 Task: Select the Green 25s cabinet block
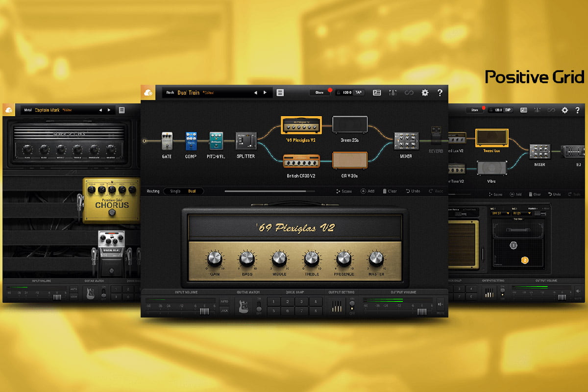click(x=350, y=124)
